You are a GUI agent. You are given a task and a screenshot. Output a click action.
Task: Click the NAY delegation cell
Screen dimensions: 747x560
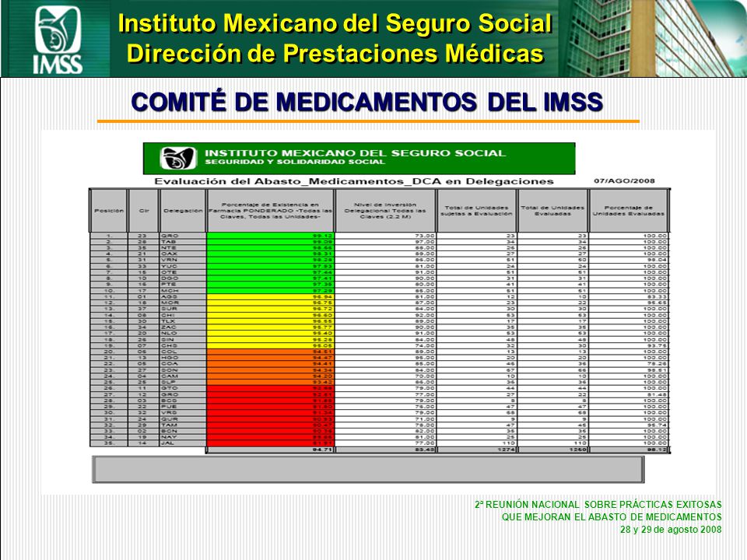[x=183, y=437]
